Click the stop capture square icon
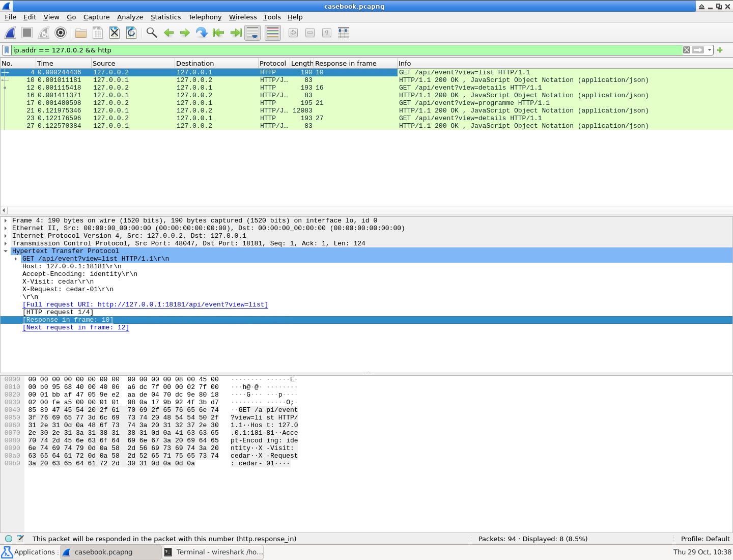Image resolution: width=733 pixels, height=560 pixels. pos(27,33)
